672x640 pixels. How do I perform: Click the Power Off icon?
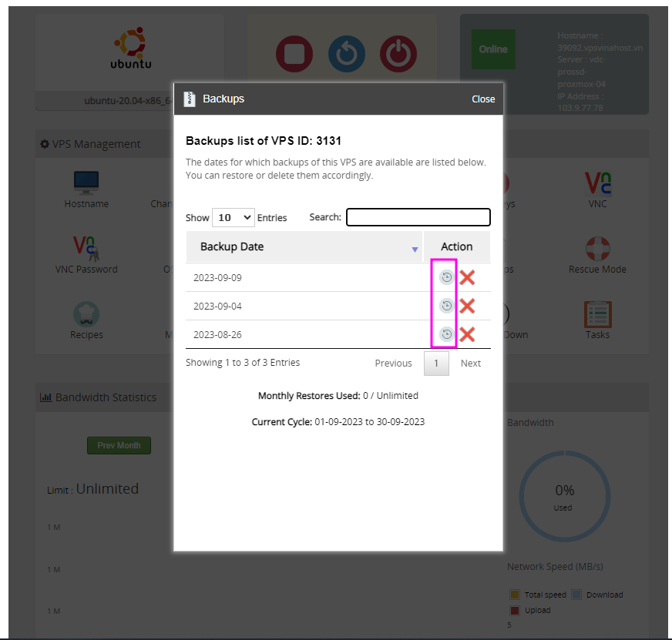[398, 55]
